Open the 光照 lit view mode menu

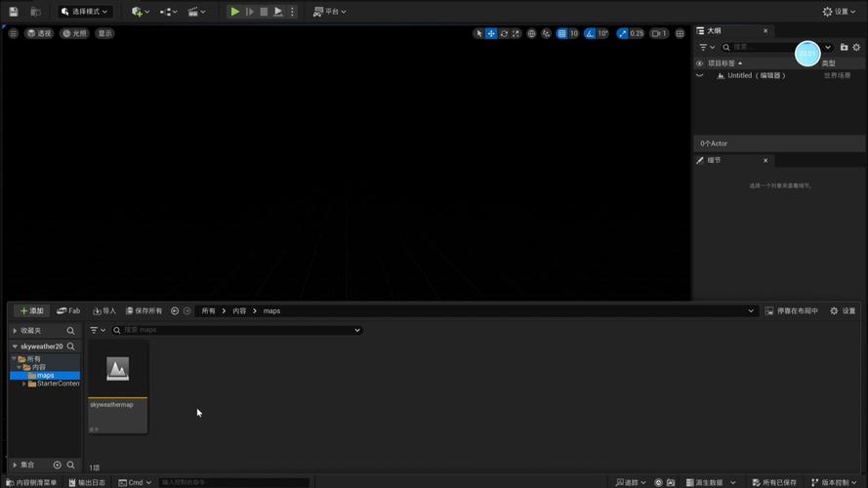pyautogui.click(x=74, y=33)
